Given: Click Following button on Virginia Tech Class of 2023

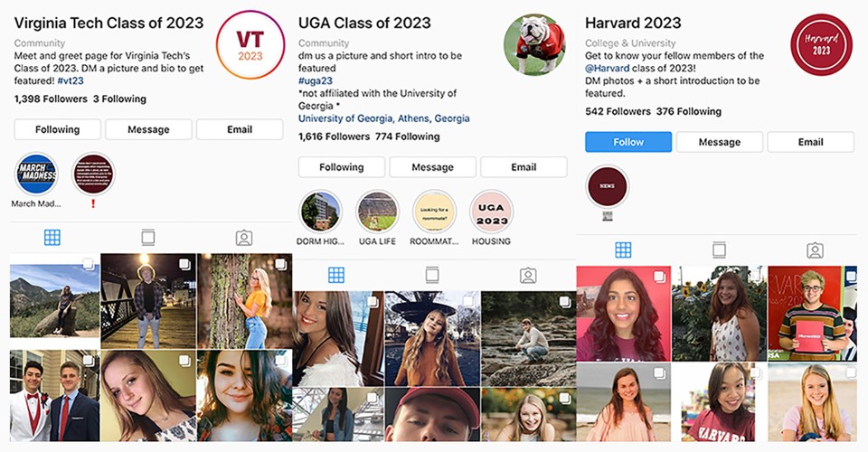Looking at the screenshot, I should tap(58, 129).
